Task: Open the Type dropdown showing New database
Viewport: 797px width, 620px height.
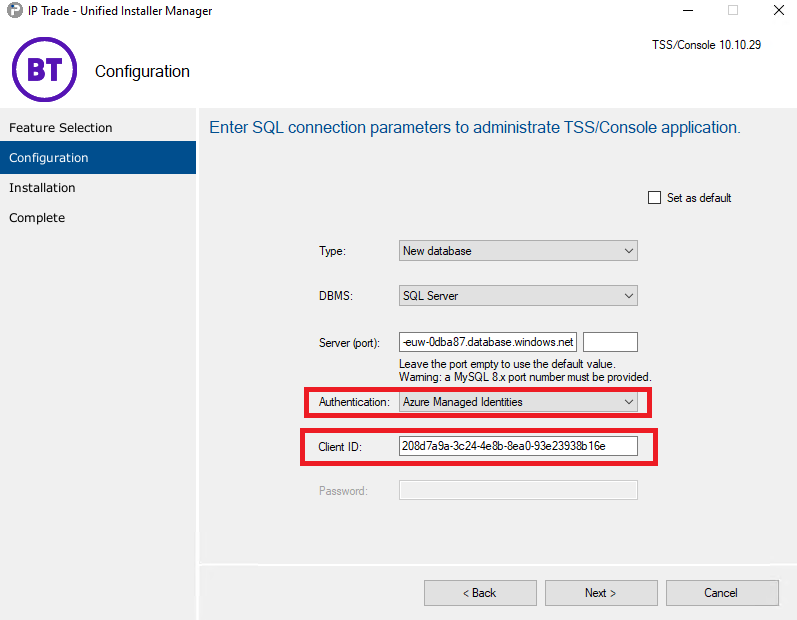Action: click(518, 251)
